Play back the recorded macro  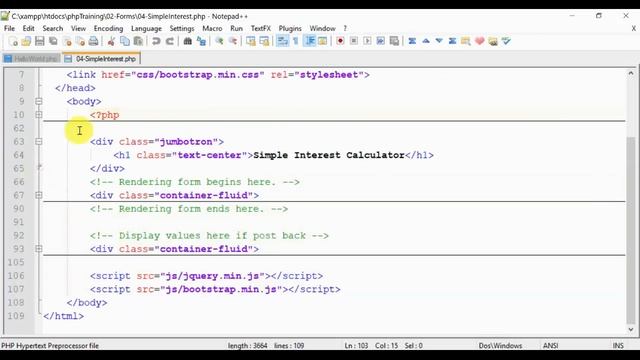[367, 41]
